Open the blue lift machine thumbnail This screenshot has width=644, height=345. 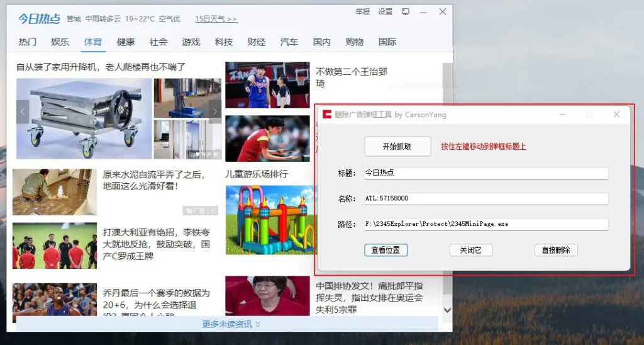[x=187, y=98]
